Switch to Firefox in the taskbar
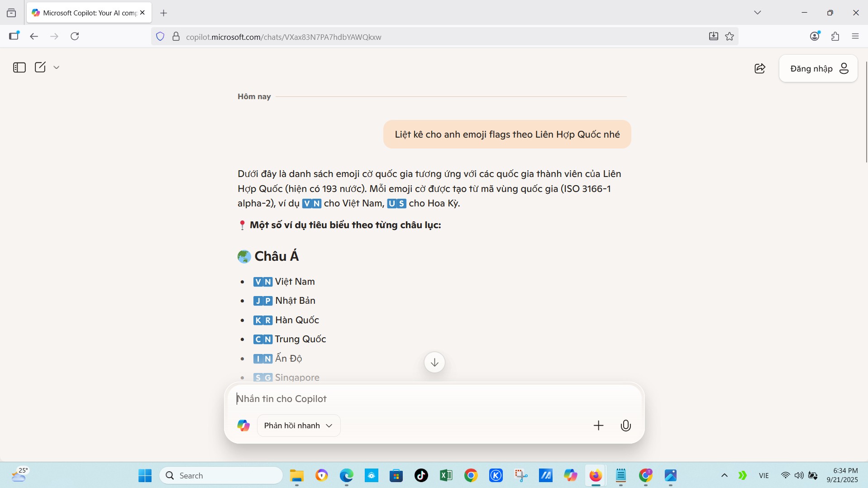The image size is (868, 488). tap(596, 475)
